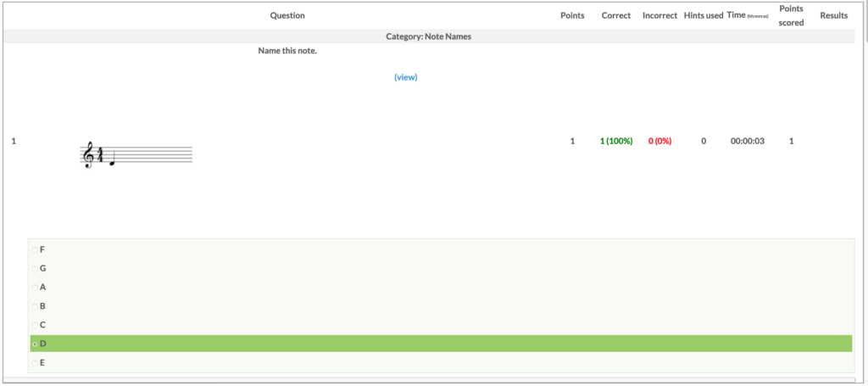The height and width of the screenshot is (386, 868).
Task: Click the green 1 (100%) correct value
Action: click(616, 141)
